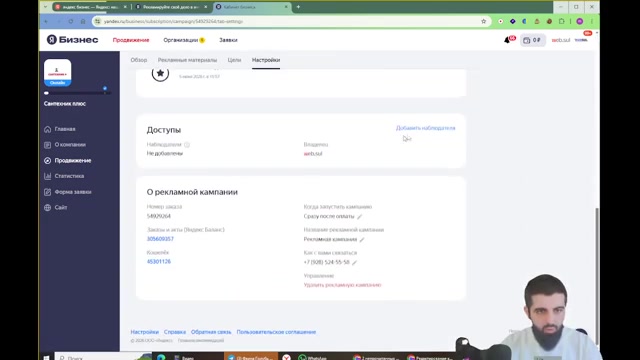
Task: Click the globe icon next to Сайт
Action: [x=48, y=207]
